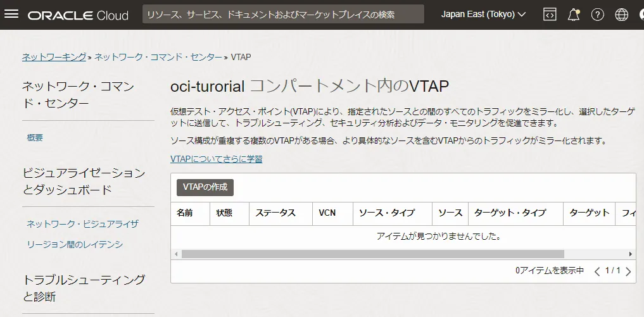This screenshot has height=317, width=644.
Task: Open リージョン間のレイテンシ in the sidebar
Action: tap(75, 244)
